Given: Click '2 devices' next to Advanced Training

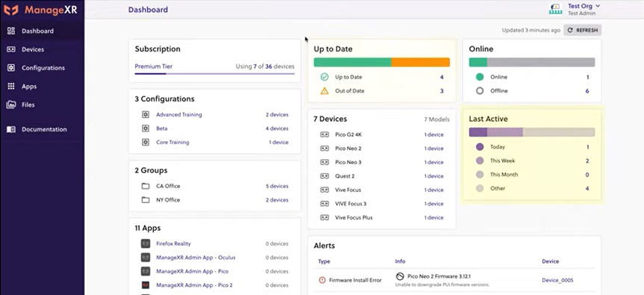Looking at the screenshot, I should [x=277, y=114].
